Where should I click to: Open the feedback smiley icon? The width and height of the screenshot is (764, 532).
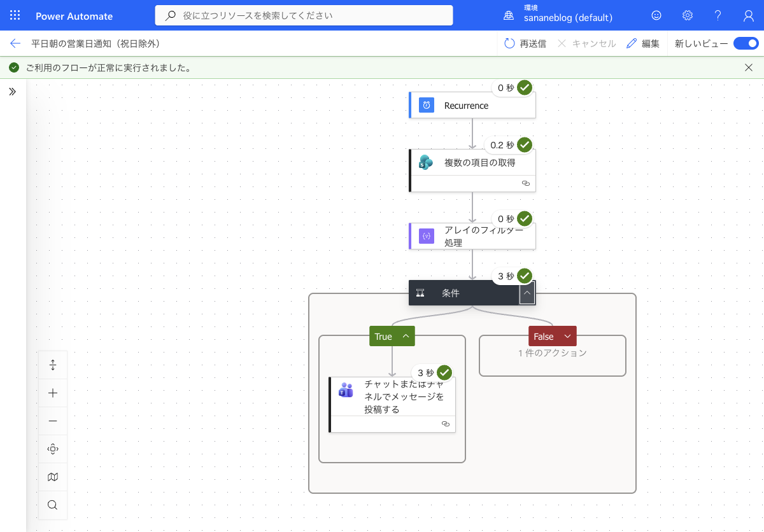pyautogui.click(x=656, y=16)
